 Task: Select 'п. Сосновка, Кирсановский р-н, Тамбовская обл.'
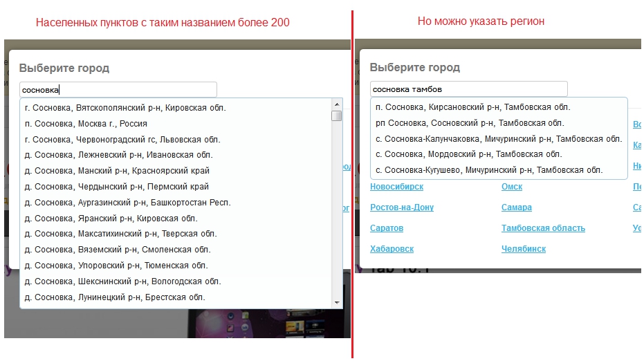tap(473, 107)
